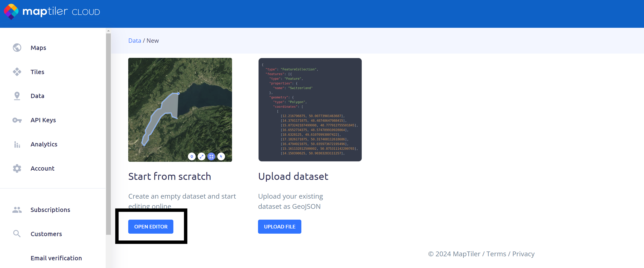Follow the Data breadcrumb link
Viewport: 644px width, 268px height.
click(x=135, y=40)
